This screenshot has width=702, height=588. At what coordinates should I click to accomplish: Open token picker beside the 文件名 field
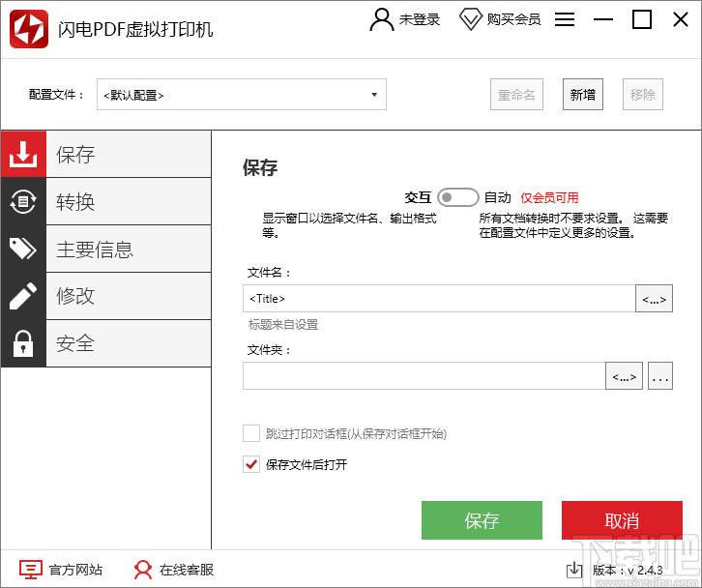pyautogui.click(x=654, y=299)
